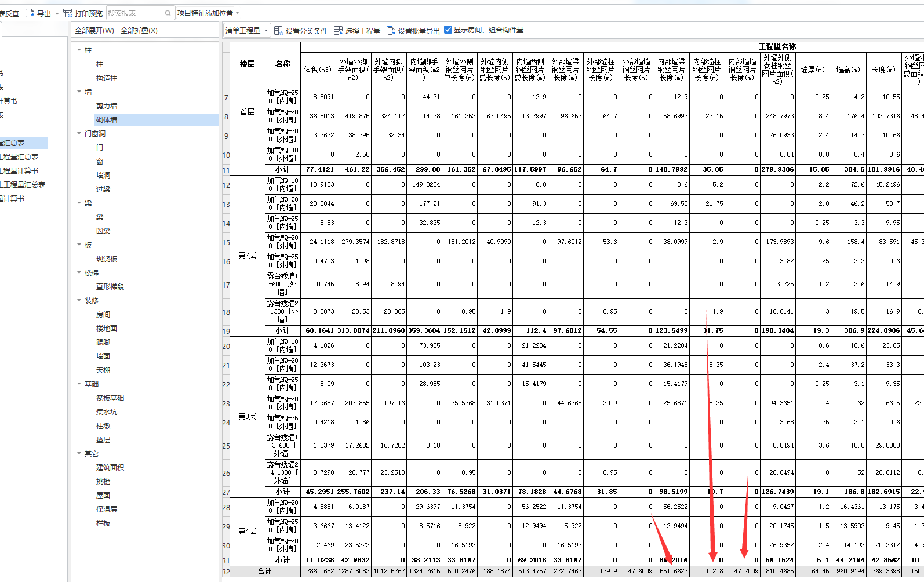Select 墙面 in the tree
Screen dimensions: 924x582
click(x=103, y=356)
